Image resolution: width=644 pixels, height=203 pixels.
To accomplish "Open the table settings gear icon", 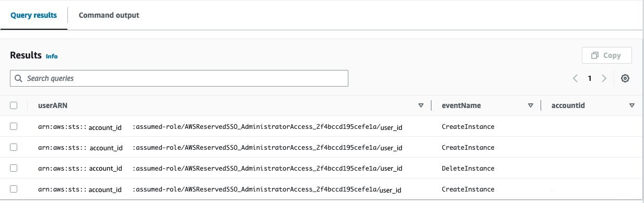I will coord(625,78).
